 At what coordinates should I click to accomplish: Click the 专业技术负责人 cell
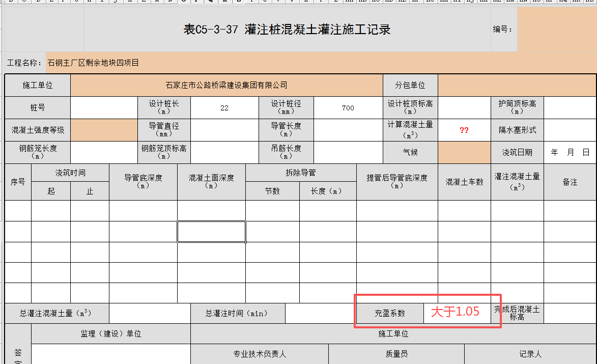tap(260, 354)
